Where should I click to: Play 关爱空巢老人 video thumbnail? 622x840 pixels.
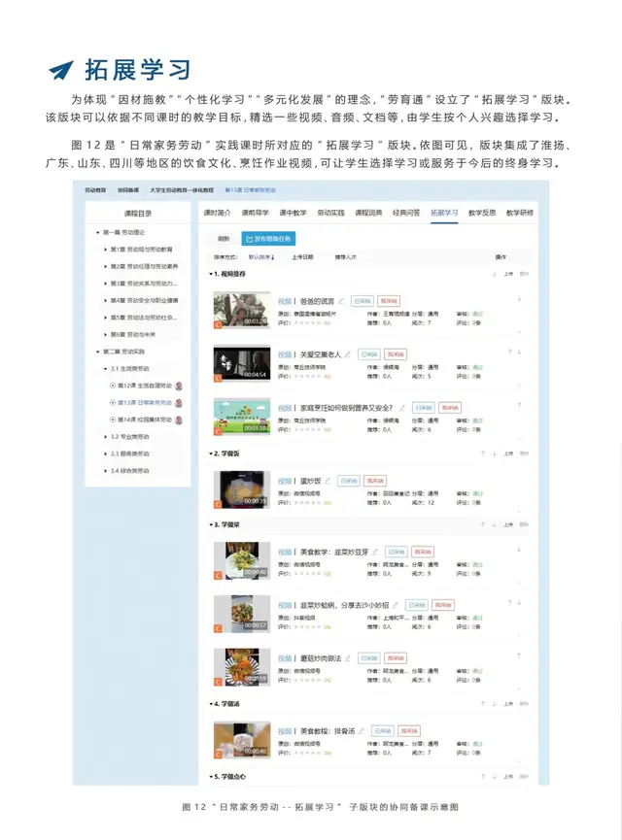pos(241,363)
